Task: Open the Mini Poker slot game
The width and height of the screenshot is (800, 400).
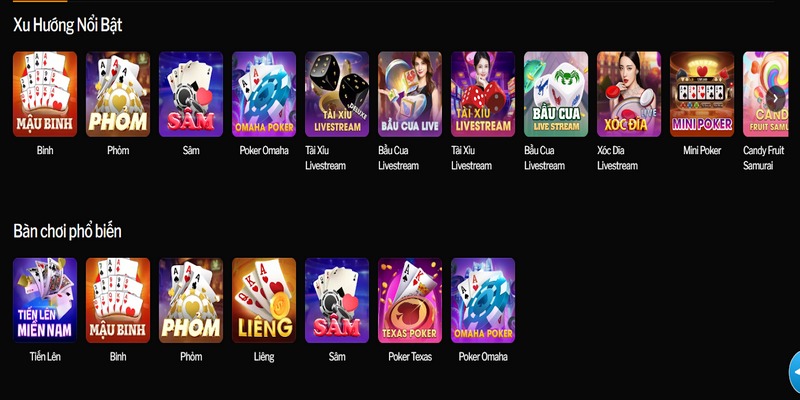Action: [702, 94]
